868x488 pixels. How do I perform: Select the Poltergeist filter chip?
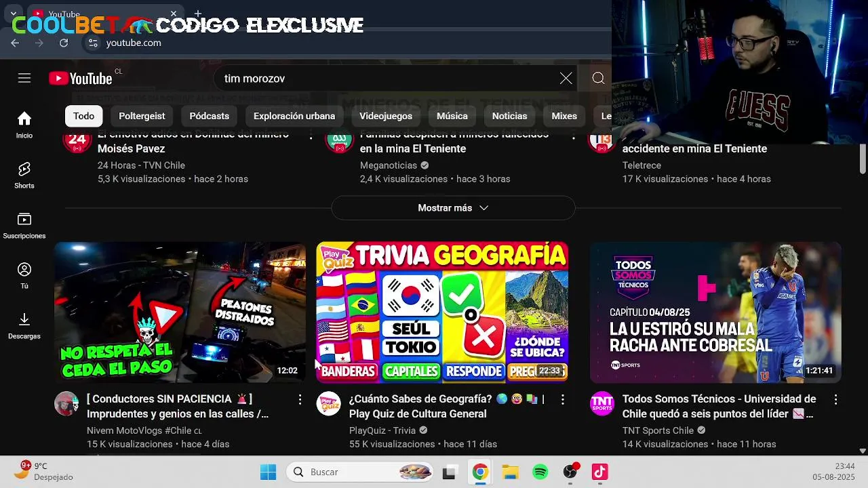point(142,116)
